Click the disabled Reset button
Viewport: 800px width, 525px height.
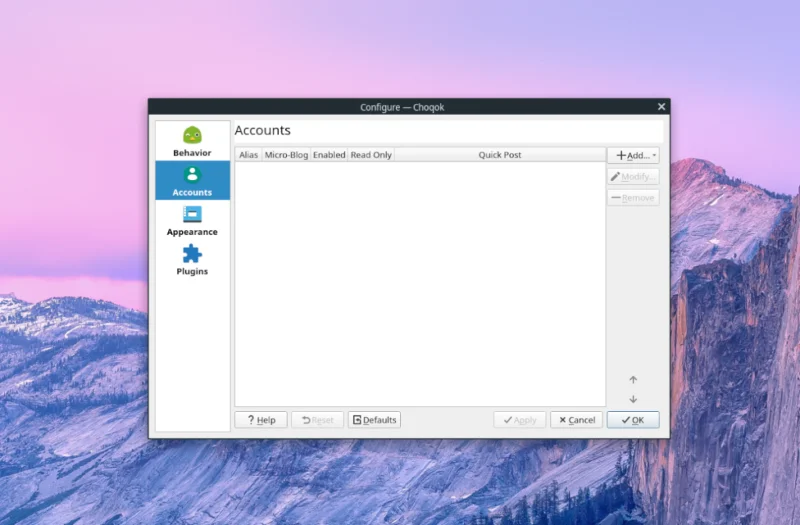(317, 420)
